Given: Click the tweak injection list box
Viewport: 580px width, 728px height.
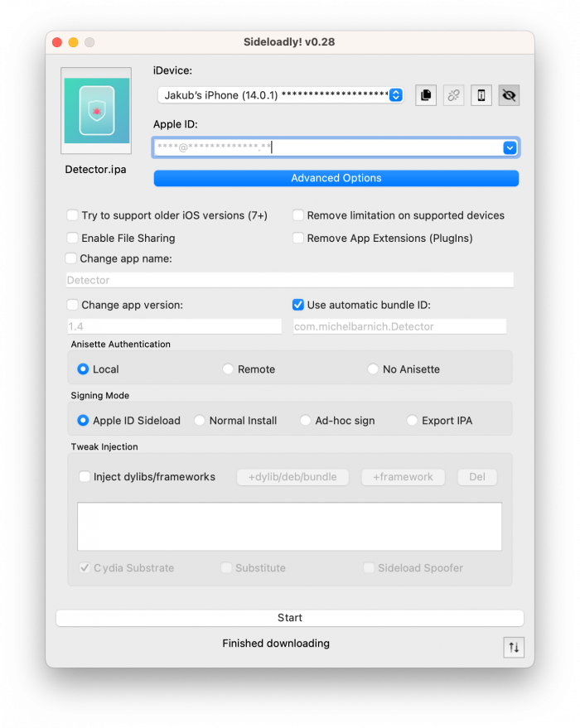Looking at the screenshot, I should coord(290,527).
